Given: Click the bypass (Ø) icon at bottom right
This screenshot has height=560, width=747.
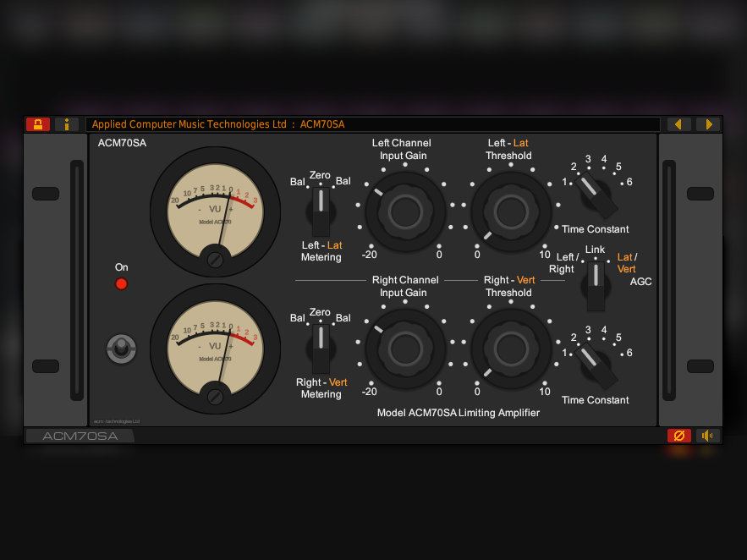Looking at the screenshot, I should 678,436.
